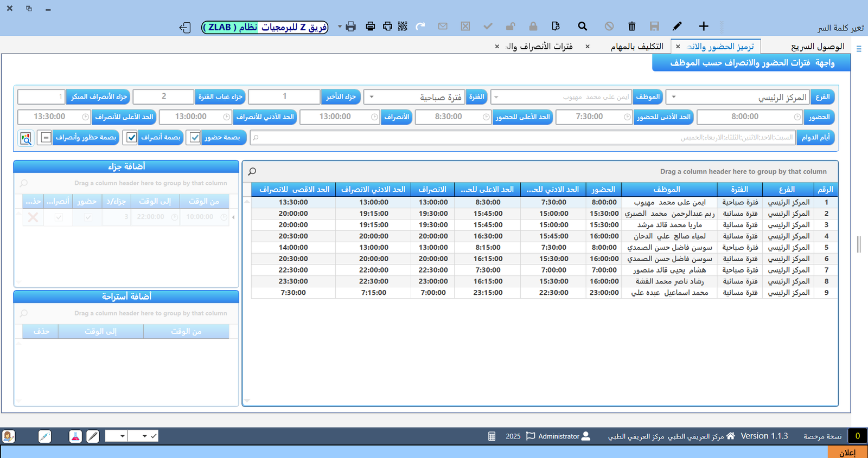Toggle the بصمة حضور checkbox
Viewport: 868px width, 458px height.
(195, 138)
